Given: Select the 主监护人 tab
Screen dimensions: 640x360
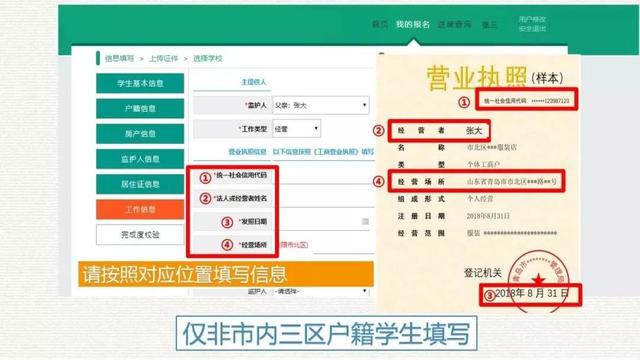Looking at the screenshot, I should tap(253, 82).
